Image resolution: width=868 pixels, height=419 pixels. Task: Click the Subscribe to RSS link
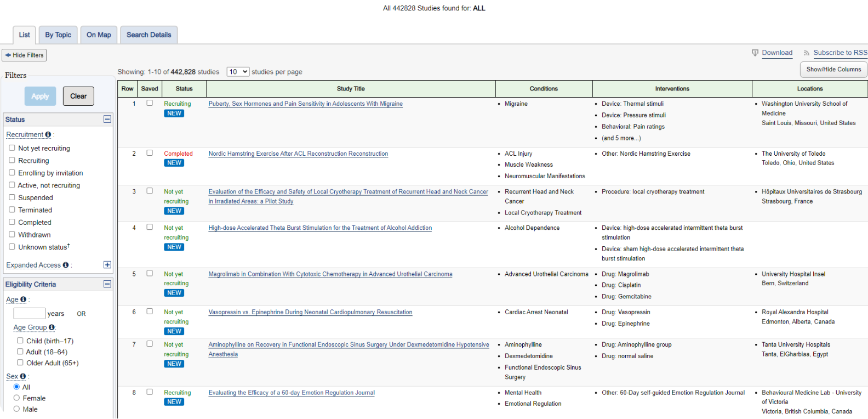pos(840,53)
